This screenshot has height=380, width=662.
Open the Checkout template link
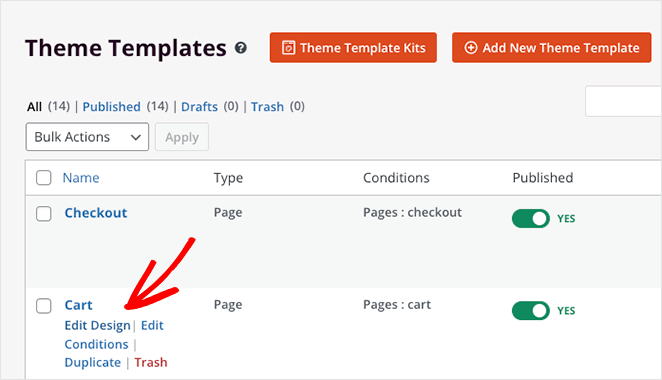[96, 213]
